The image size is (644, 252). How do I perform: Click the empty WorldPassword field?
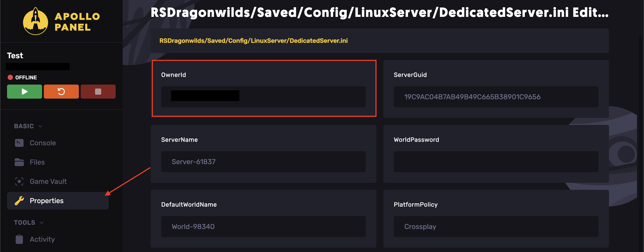click(496, 161)
